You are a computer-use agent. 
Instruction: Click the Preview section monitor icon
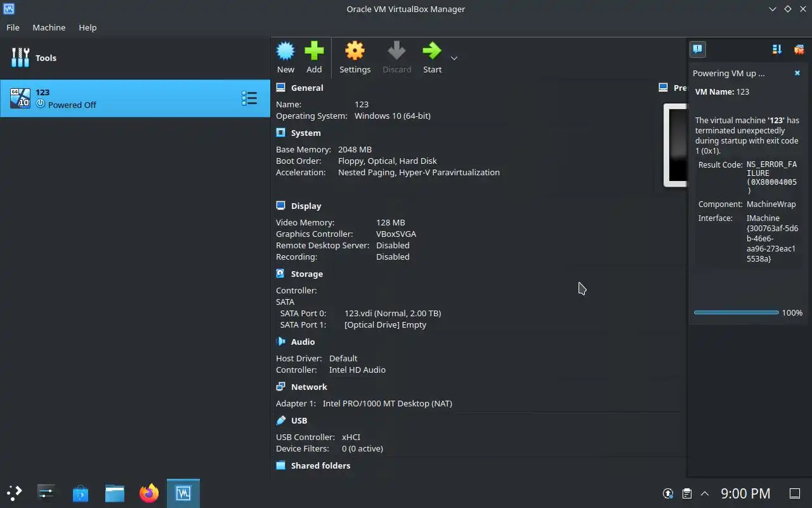point(664,88)
